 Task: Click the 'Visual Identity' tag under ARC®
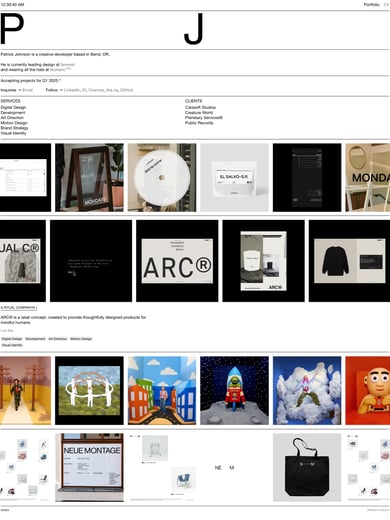pos(12,345)
